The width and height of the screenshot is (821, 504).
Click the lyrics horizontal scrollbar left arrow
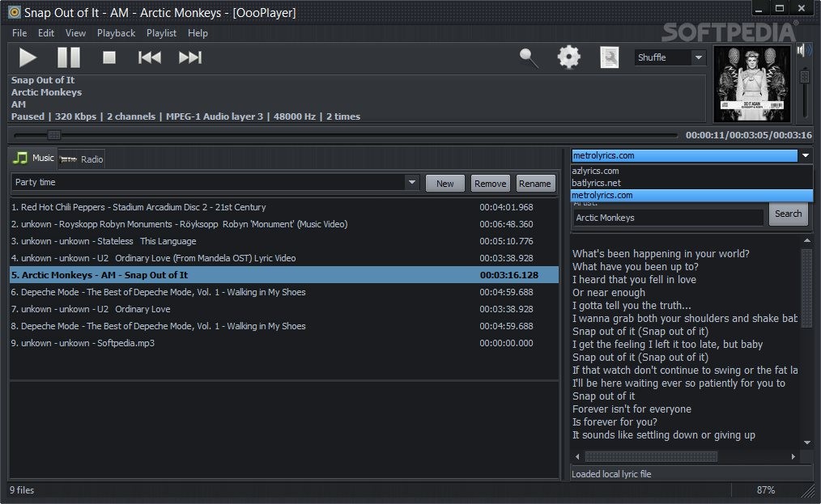pyautogui.click(x=577, y=456)
